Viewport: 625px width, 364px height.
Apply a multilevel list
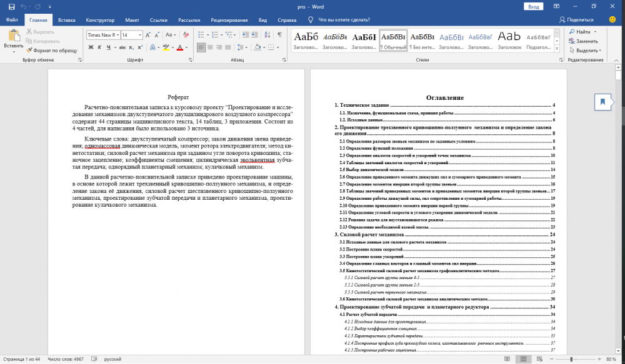point(231,35)
